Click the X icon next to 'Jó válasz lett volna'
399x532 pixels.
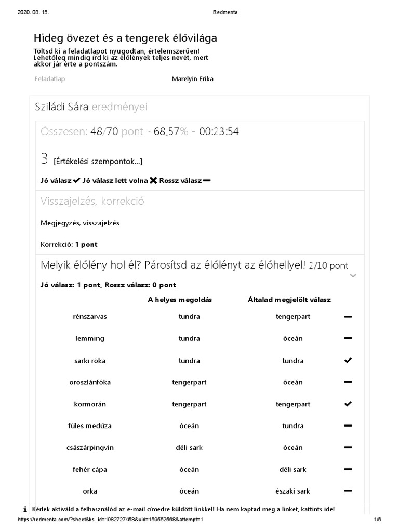(153, 180)
